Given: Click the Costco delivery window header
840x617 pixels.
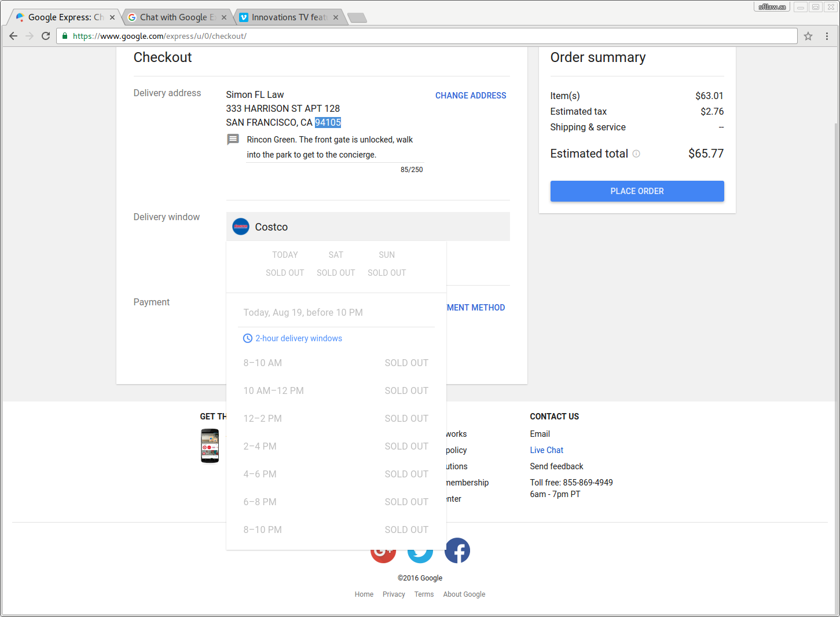Looking at the screenshot, I should tap(368, 227).
